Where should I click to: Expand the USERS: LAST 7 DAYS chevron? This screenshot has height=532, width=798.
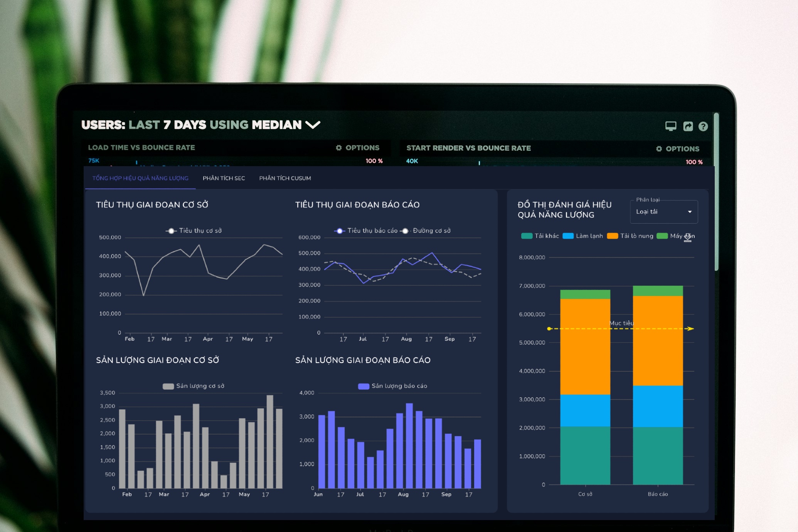point(313,125)
